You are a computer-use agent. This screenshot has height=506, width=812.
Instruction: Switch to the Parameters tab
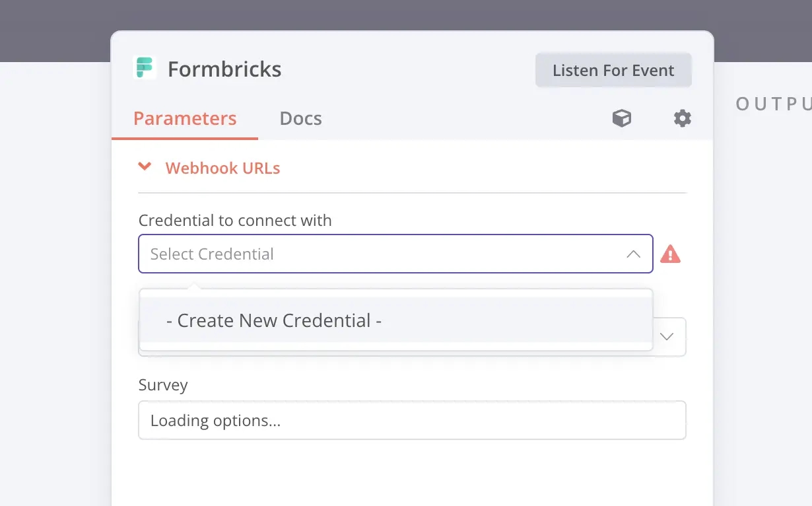(185, 119)
